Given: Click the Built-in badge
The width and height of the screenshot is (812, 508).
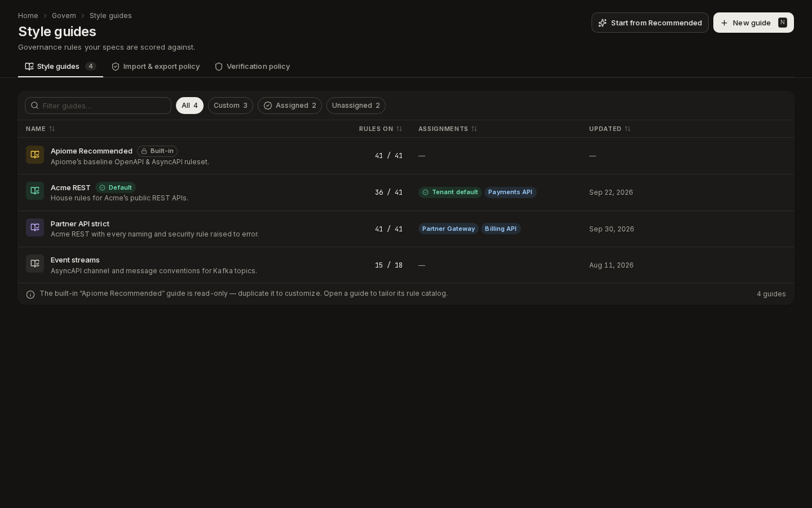Looking at the screenshot, I should pos(157,151).
